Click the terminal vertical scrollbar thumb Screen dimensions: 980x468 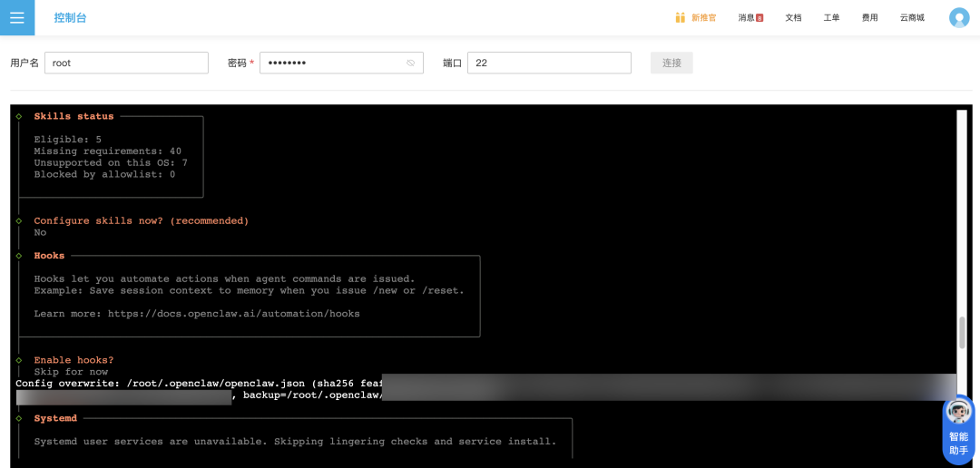tap(962, 332)
